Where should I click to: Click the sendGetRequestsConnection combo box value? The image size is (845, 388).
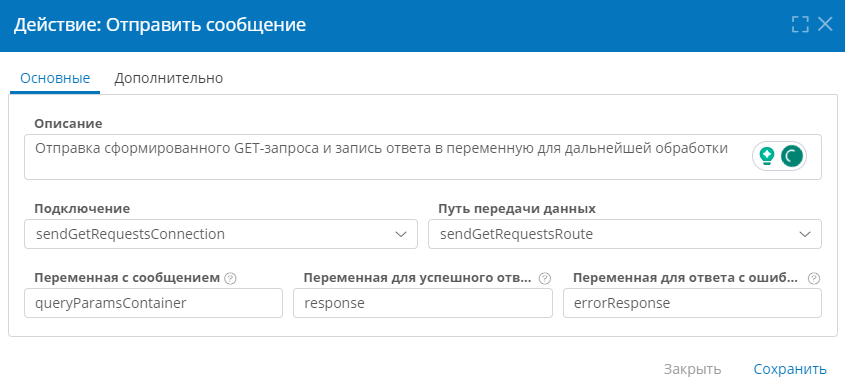[221, 234]
